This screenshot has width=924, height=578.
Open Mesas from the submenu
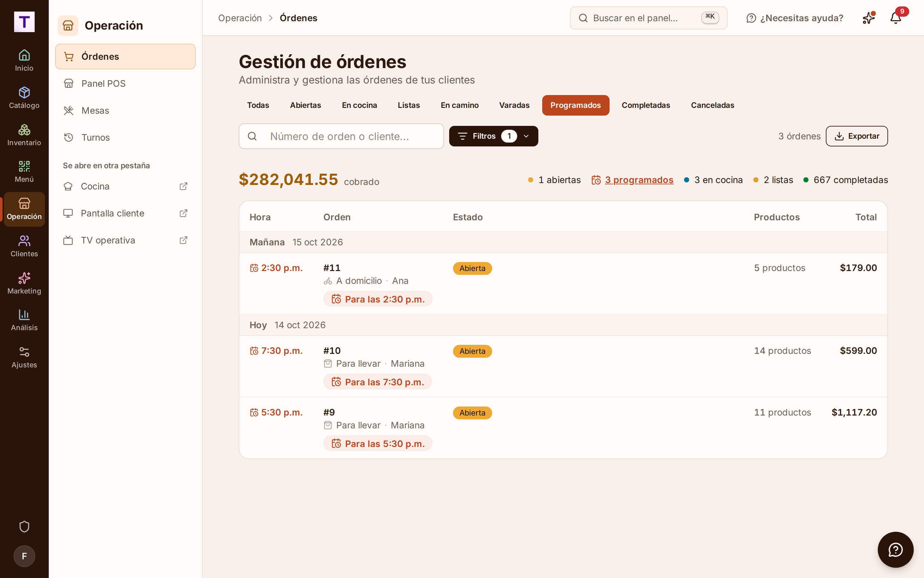125,110
